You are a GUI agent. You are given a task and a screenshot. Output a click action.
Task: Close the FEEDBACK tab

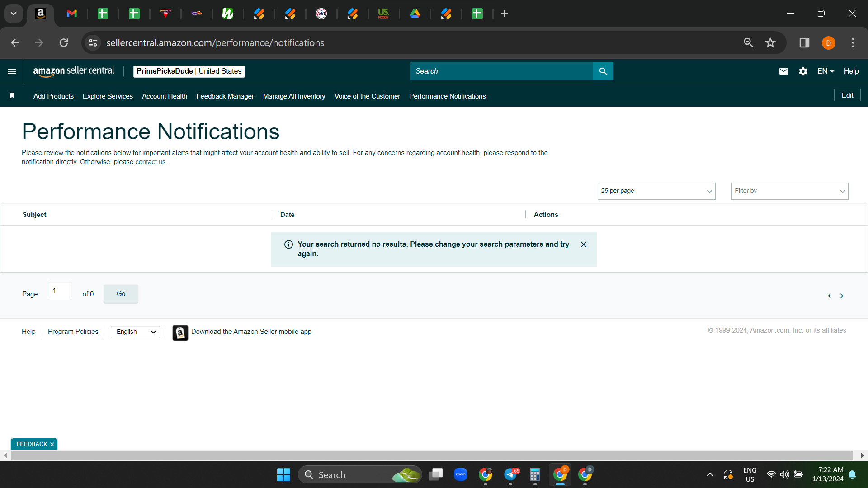[x=52, y=445]
